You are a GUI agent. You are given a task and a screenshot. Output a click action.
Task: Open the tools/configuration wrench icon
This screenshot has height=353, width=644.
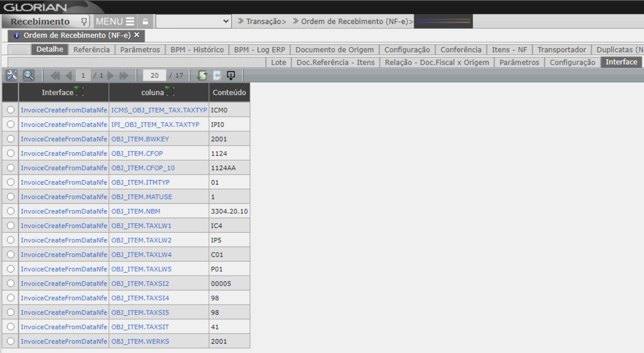(x=12, y=75)
